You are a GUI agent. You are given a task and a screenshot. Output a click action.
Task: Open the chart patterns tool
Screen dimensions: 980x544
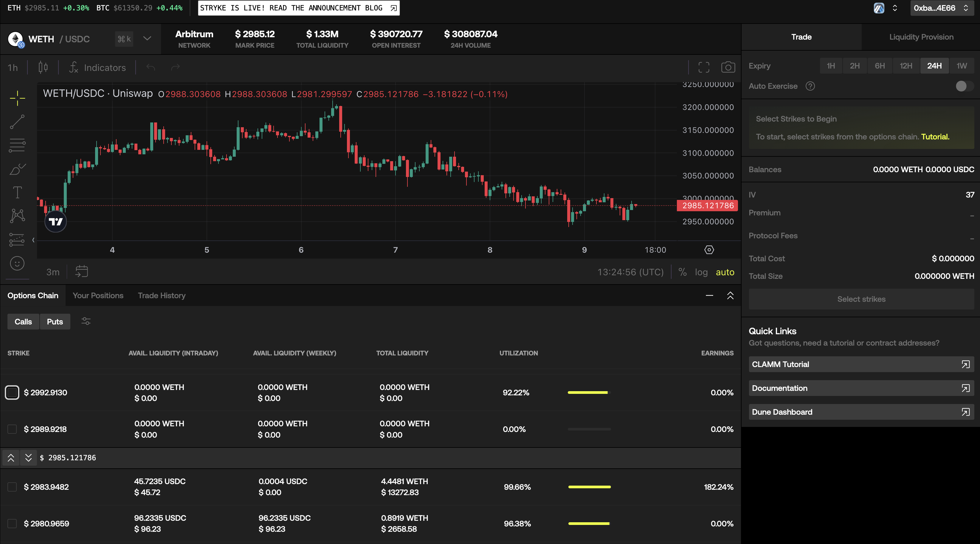tap(17, 216)
